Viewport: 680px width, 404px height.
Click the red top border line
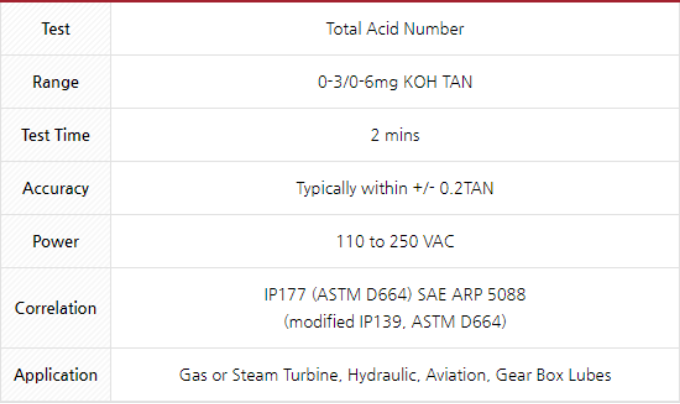click(x=340, y=1)
